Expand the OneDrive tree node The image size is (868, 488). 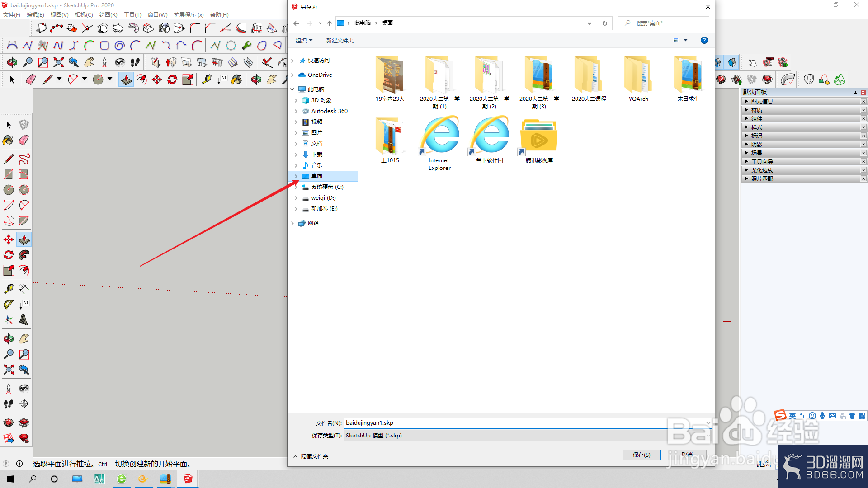pyautogui.click(x=292, y=75)
